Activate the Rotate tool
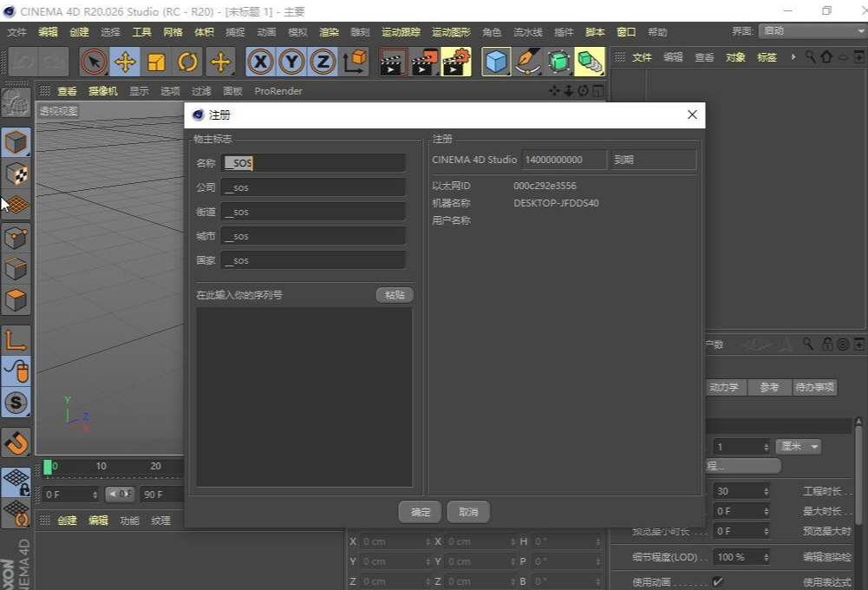Viewport: 868px width, 590px height. point(187,62)
